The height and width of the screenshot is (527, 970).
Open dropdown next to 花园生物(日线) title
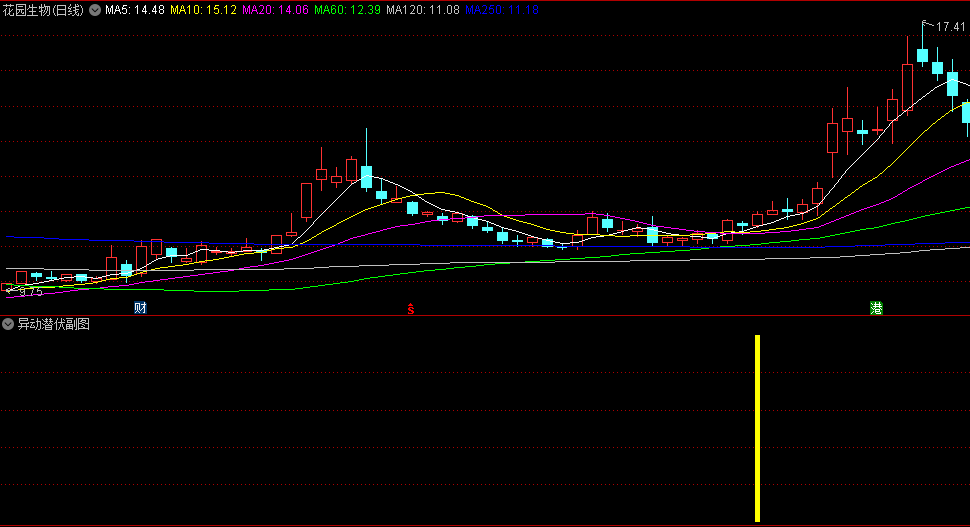click(95, 10)
